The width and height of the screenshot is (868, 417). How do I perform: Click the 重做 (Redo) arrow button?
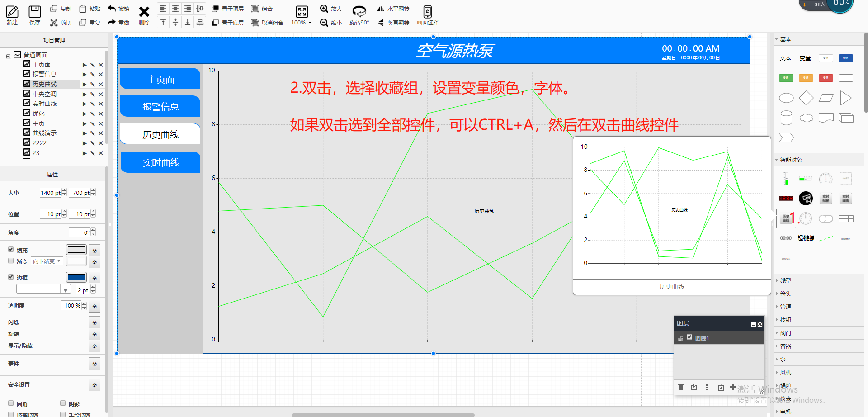click(x=118, y=23)
